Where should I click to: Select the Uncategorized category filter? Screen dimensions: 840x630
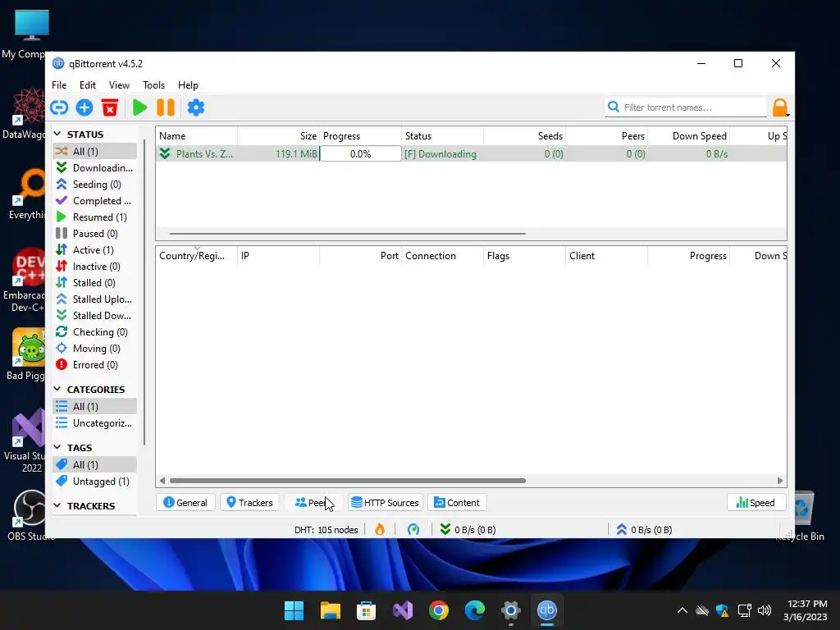(95, 423)
